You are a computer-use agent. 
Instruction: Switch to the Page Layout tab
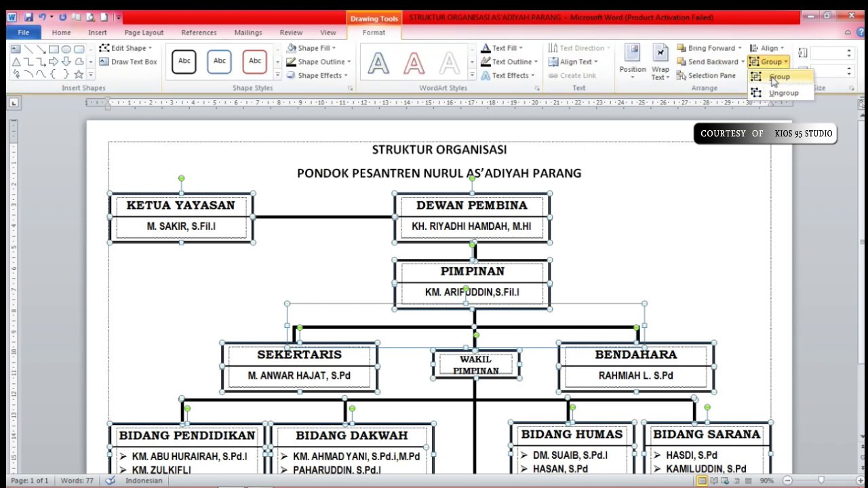144,33
